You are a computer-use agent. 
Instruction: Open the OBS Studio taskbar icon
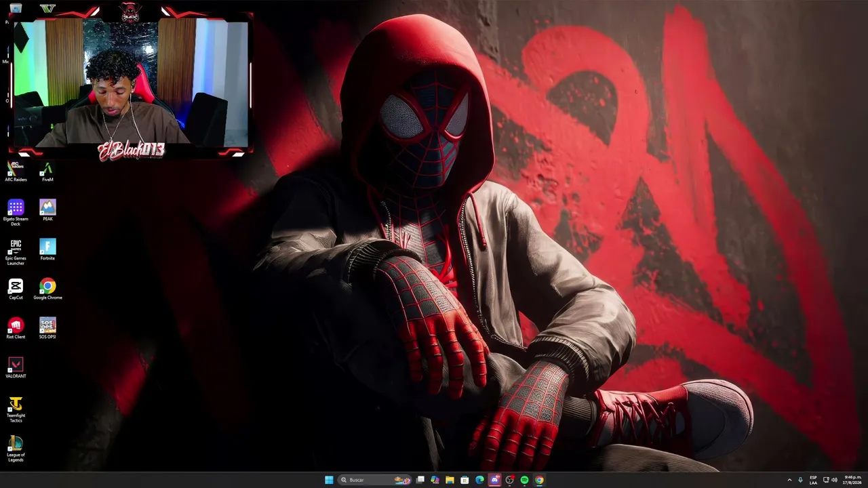[x=509, y=480]
